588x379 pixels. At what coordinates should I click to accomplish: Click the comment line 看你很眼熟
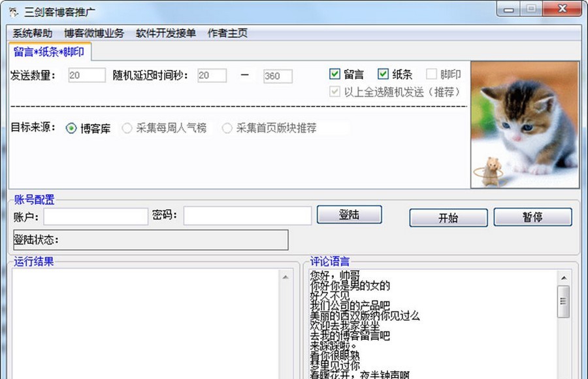pos(335,355)
